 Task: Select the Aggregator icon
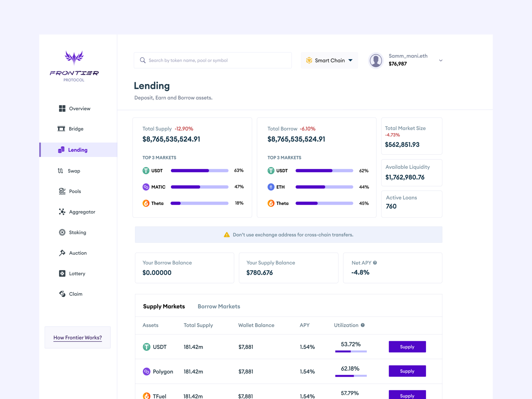pos(62,212)
